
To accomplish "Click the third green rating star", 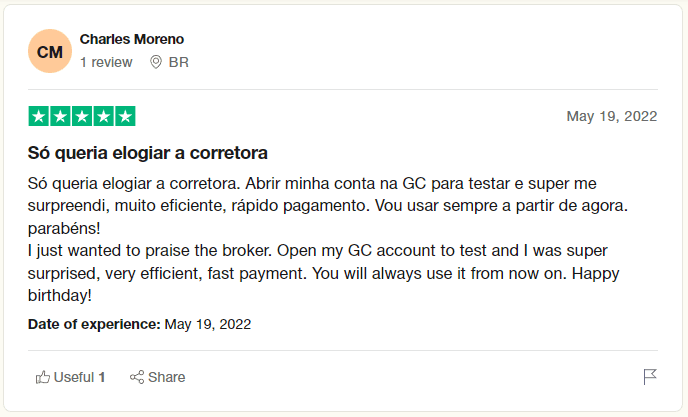I will [x=82, y=116].
